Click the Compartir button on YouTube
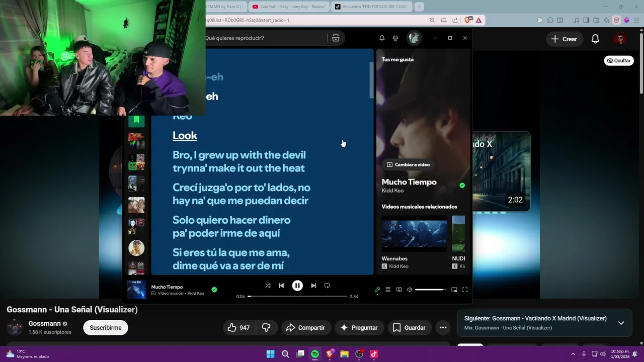The height and width of the screenshot is (362, 644). (306, 328)
